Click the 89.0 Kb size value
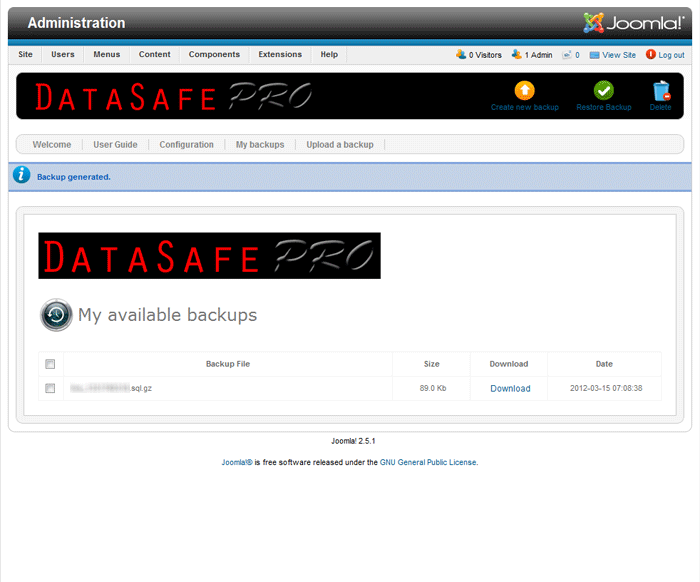 tap(433, 388)
